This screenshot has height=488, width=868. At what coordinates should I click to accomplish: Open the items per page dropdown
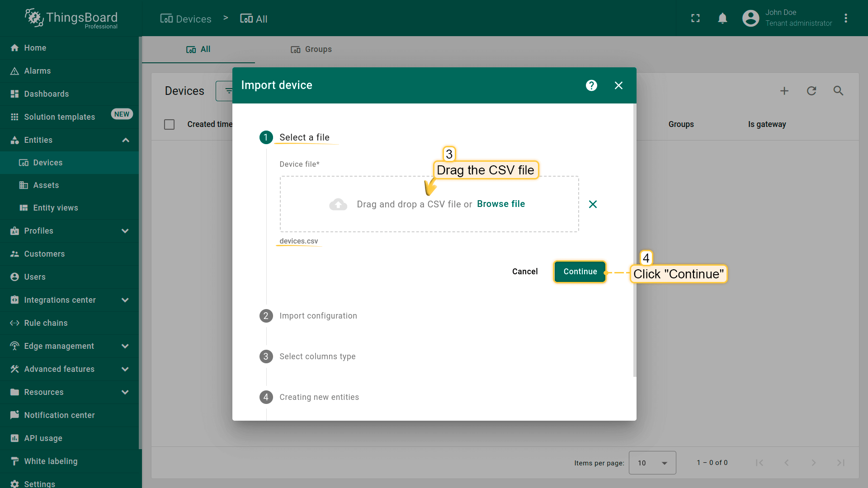652,463
